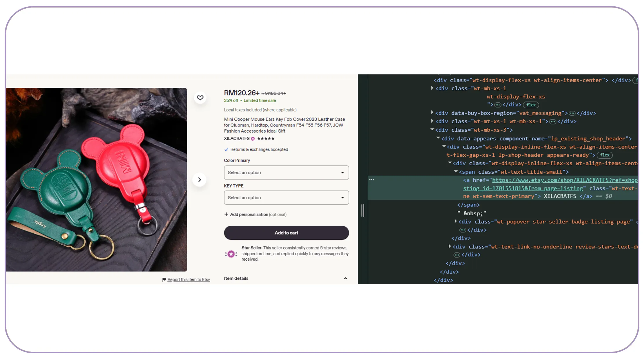Open the sting_id=1701551815 href continuation line
The image size is (644, 359).
(x=523, y=188)
